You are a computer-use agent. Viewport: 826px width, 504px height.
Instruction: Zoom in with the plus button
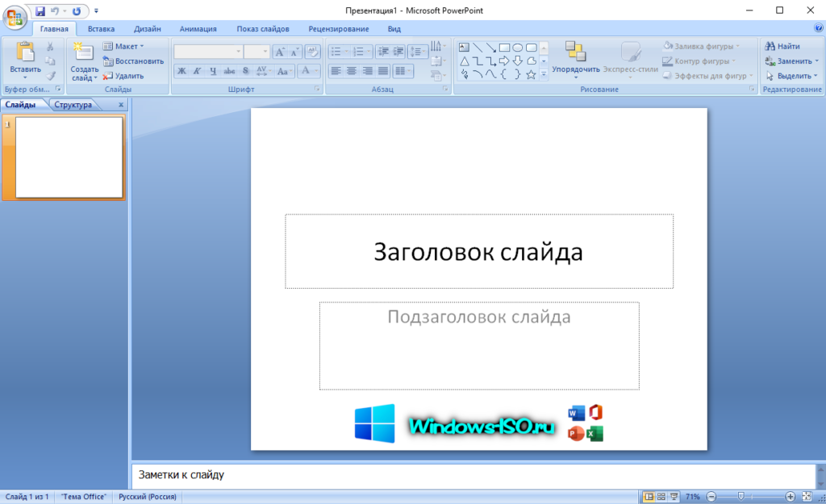coord(790,497)
